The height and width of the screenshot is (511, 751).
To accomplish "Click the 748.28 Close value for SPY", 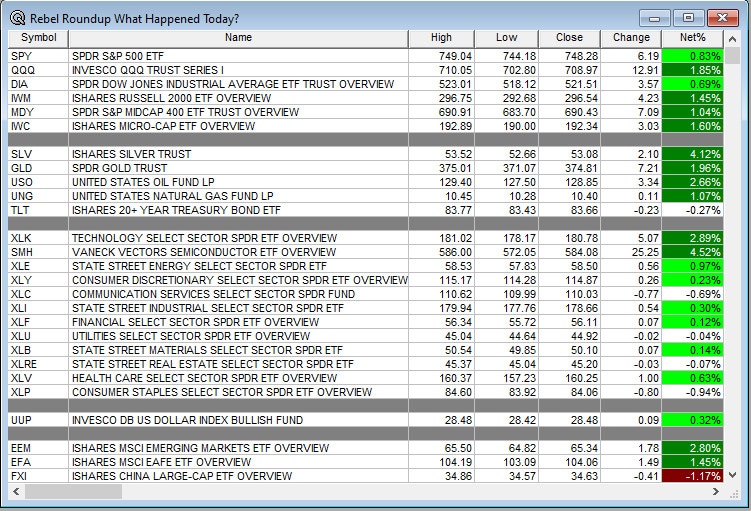I will 581,56.
